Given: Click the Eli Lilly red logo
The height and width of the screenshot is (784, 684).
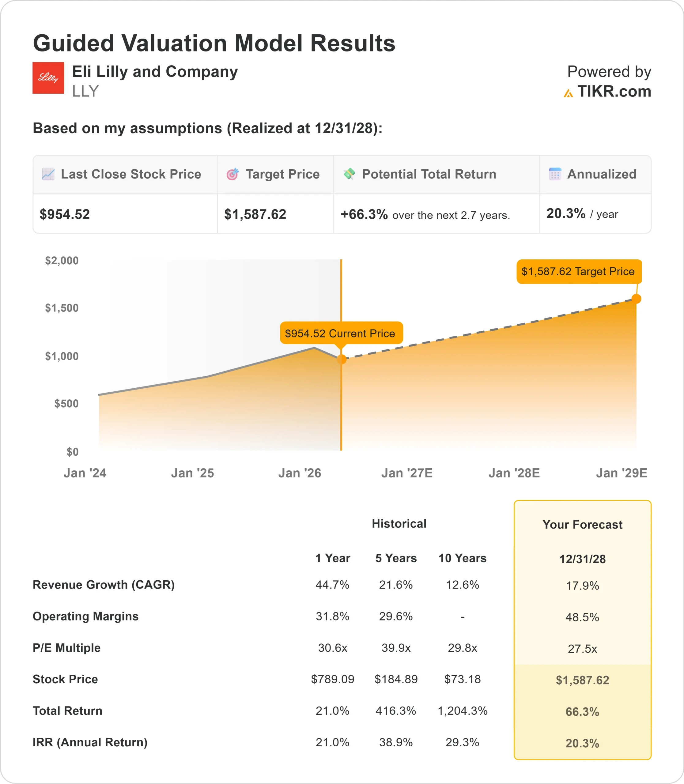Looking at the screenshot, I should (x=48, y=78).
